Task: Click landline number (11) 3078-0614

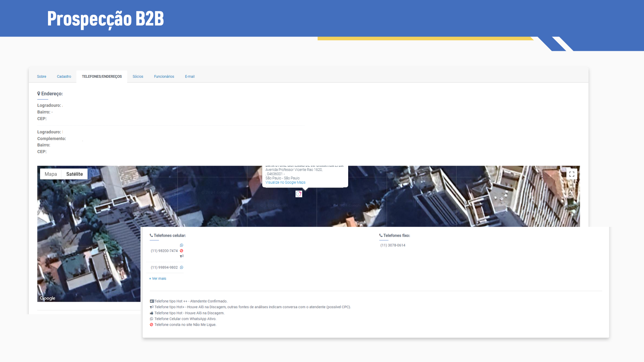Action: click(x=393, y=245)
